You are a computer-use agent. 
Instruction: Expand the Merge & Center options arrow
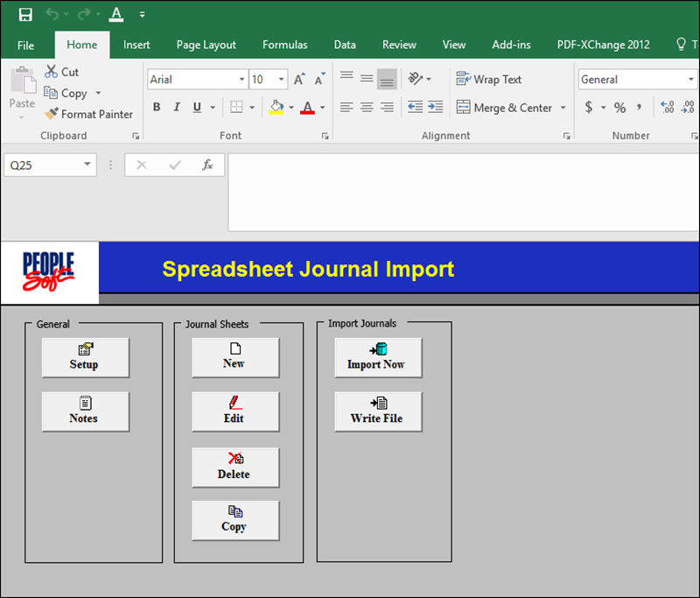click(563, 108)
